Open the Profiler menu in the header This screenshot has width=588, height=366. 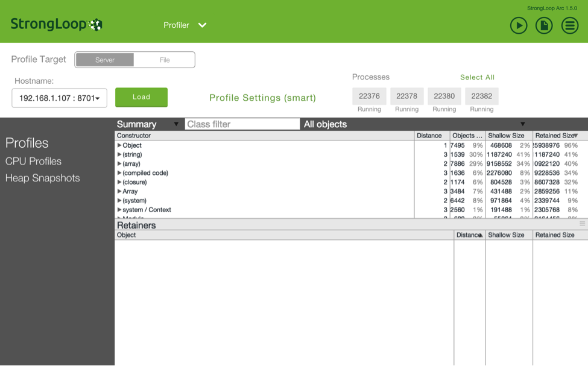coord(185,25)
